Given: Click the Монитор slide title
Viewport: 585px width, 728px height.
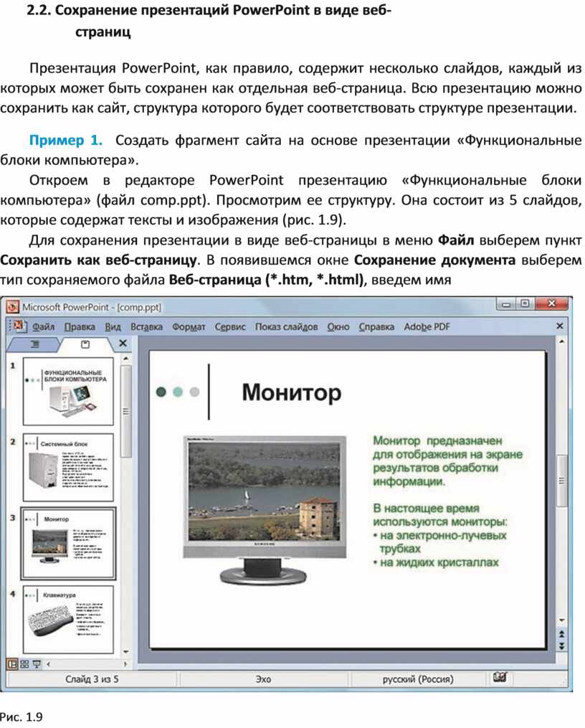Looking at the screenshot, I should [291, 392].
